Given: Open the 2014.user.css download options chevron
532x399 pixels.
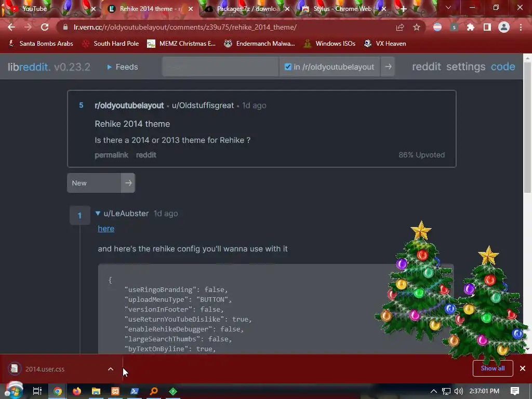Looking at the screenshot, I should click(x=111, y=369).
